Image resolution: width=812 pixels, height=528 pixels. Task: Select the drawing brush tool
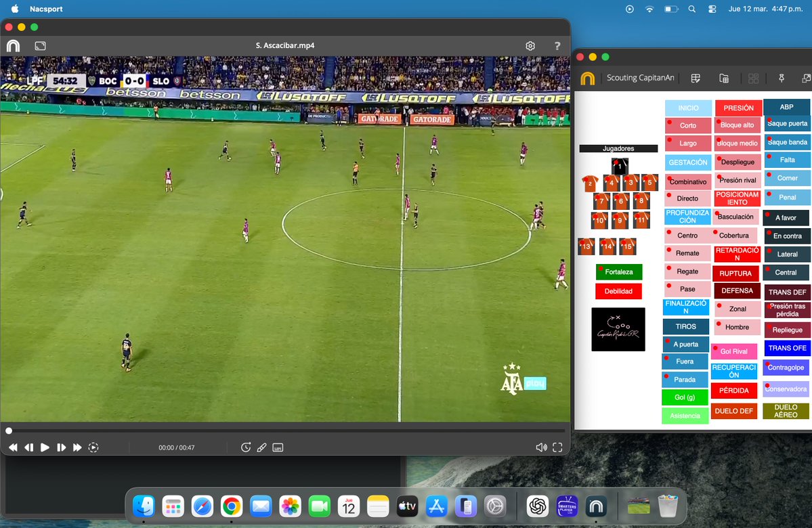pos(261,447)
